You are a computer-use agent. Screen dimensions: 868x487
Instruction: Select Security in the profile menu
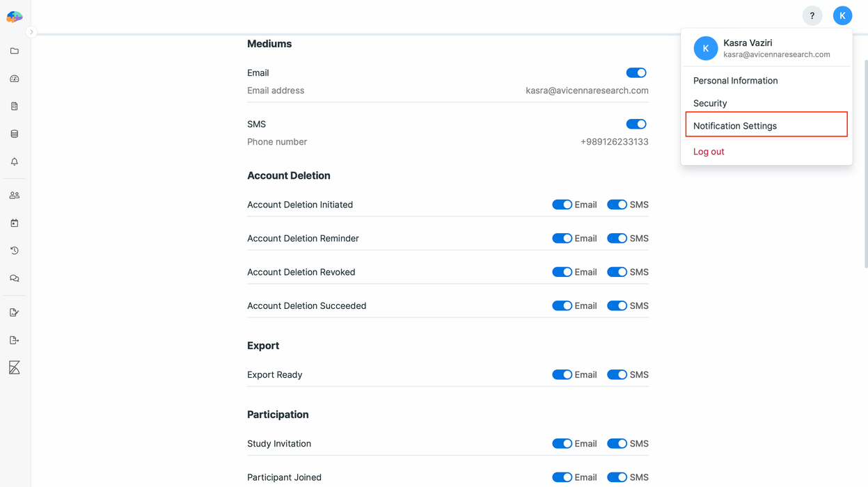coord(709,103)
